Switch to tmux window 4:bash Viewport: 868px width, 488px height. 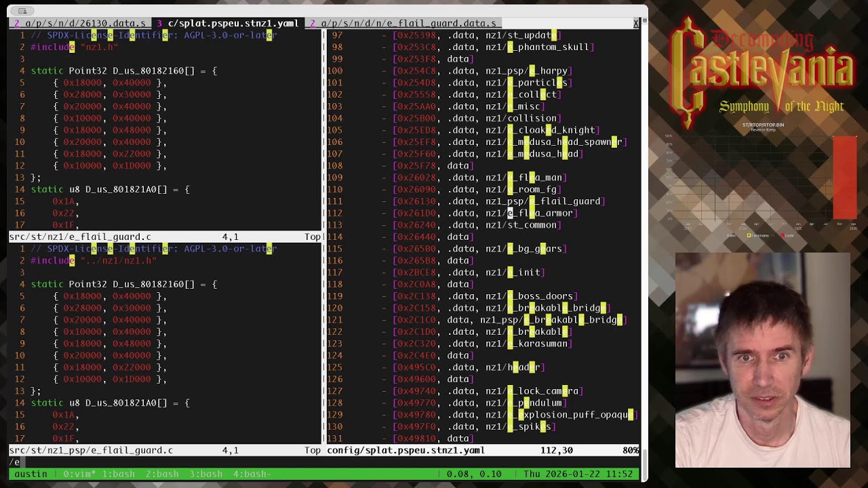point(252,474)
